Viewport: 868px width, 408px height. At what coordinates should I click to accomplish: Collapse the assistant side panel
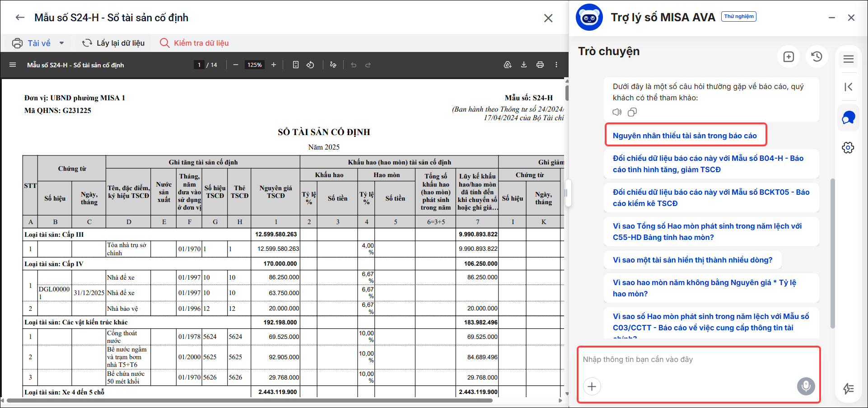[x=849, y=87]
